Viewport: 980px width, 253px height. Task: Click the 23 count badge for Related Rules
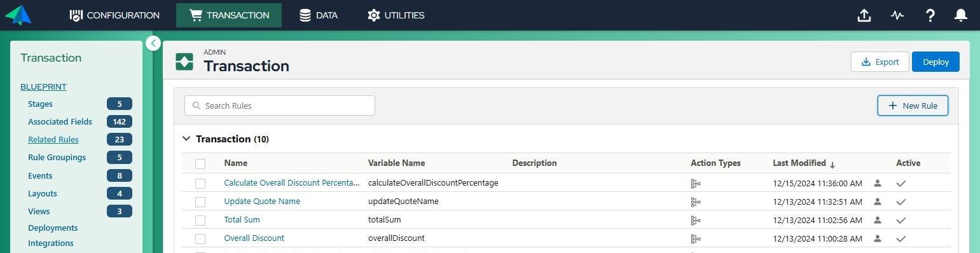coord(120,139)
